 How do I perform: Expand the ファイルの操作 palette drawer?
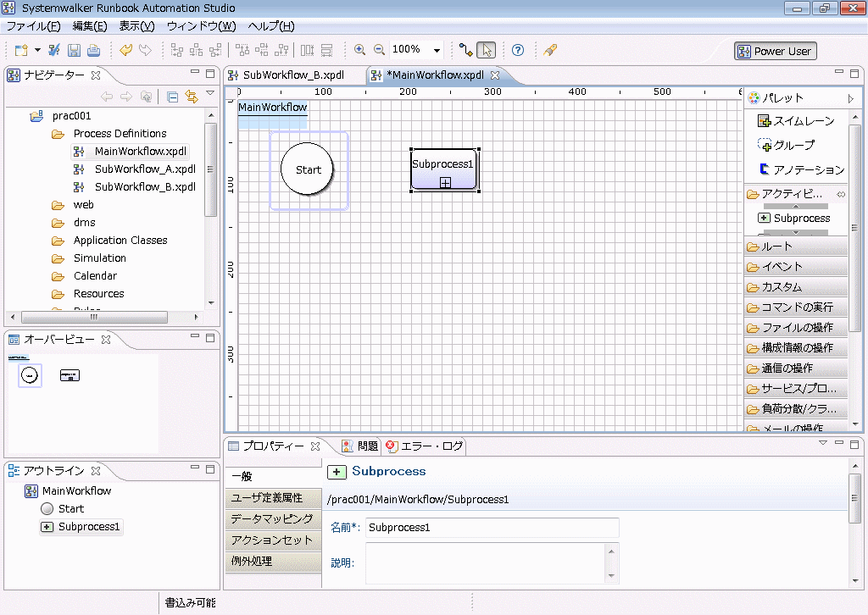pos(796,328)
